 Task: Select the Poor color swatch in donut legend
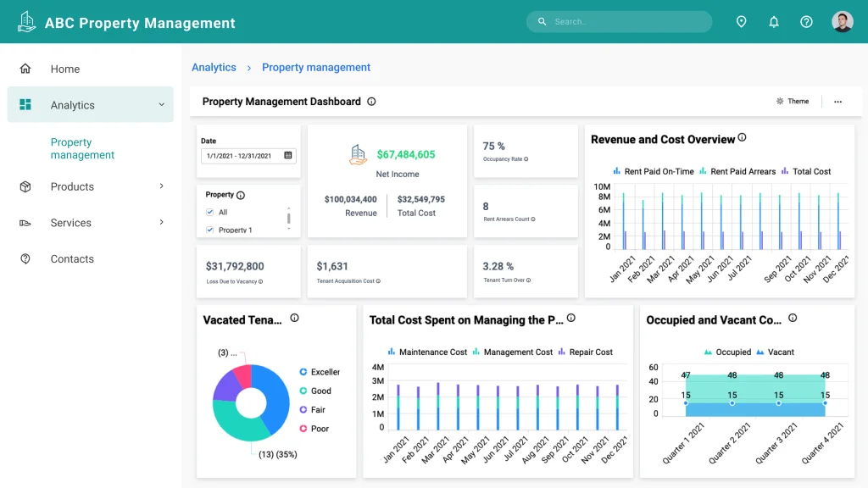303,429
